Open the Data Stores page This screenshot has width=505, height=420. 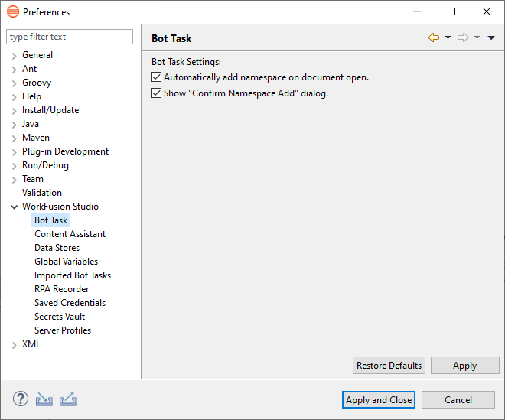[x=57, y=248]
